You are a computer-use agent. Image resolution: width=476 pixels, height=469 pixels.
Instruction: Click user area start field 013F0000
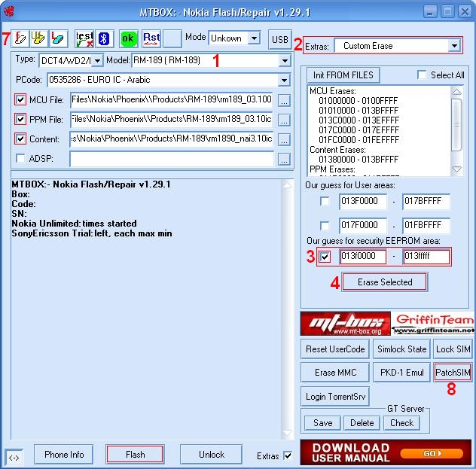[363, 201]
